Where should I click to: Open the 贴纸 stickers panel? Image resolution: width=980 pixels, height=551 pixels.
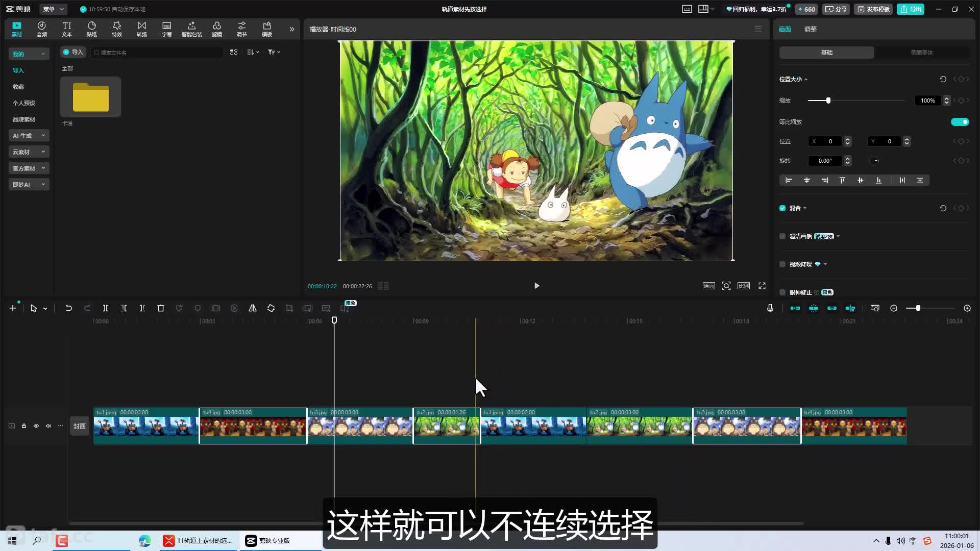coord(92,29)
